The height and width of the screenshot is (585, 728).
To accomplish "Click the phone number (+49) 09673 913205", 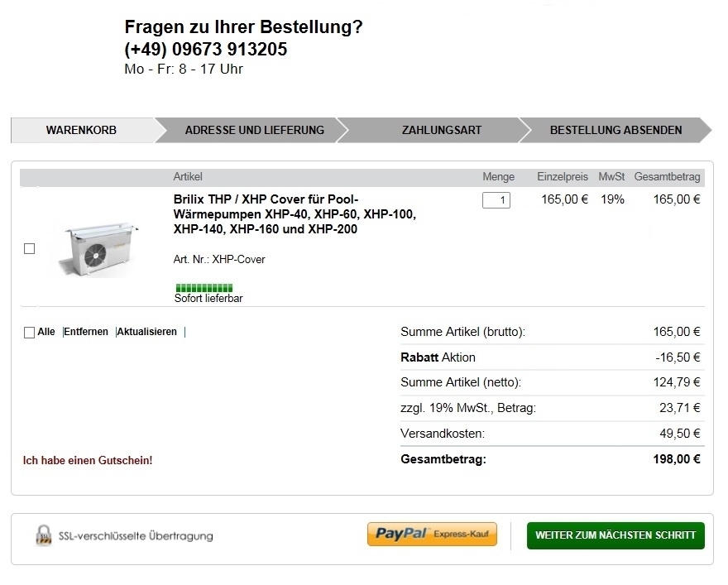I will pos(206,50).
